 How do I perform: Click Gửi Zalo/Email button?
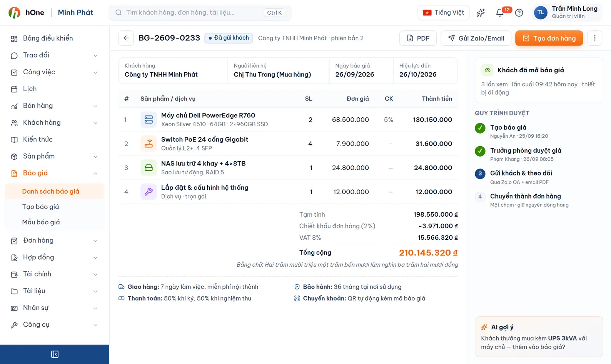[476, 38]
